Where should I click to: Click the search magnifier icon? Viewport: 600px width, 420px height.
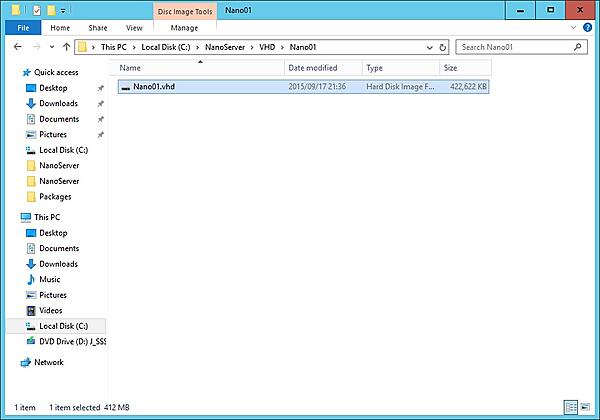pos(578,47)
